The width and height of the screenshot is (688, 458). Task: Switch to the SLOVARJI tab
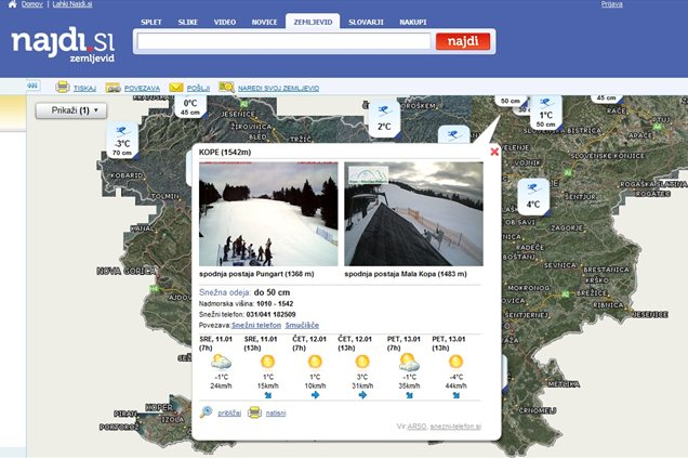(x=366, y=22)
